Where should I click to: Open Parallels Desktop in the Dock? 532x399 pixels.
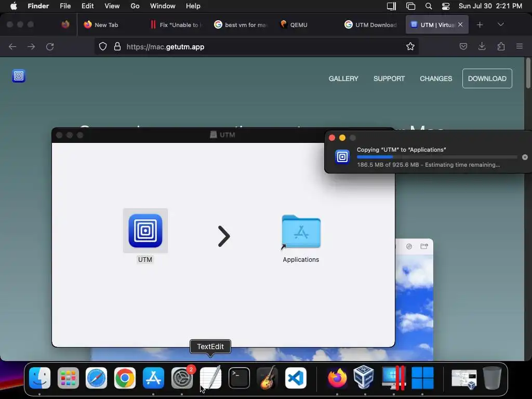(394, 378)
